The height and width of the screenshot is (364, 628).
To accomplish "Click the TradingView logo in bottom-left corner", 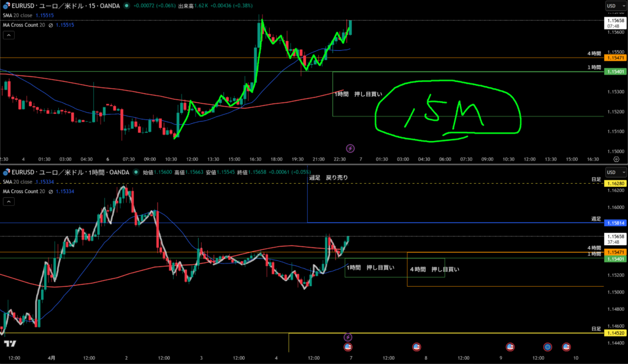I will pos(10,344).
